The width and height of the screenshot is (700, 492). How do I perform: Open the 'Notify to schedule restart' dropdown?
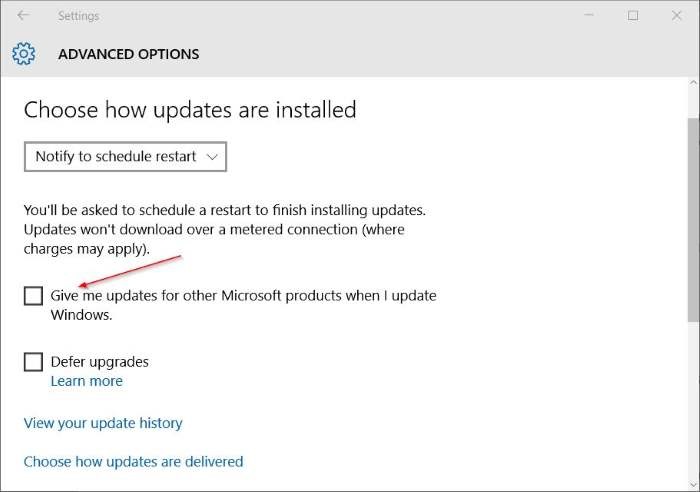[x=125, y=157]
